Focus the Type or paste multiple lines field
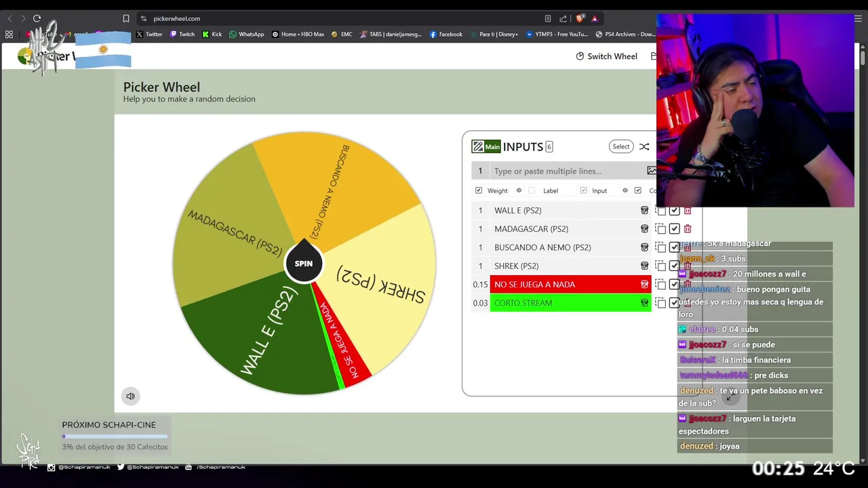The width and height of the screenshot is (868, 488). point(568,171)
